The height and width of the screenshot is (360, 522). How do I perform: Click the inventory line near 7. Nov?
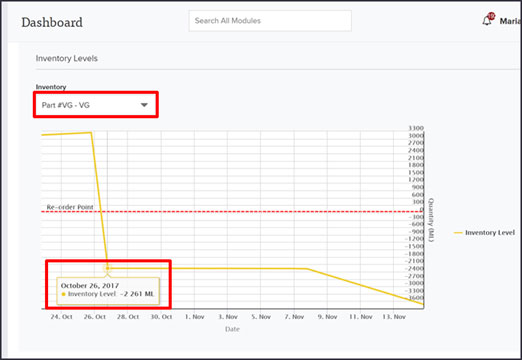tap(294, 268)
